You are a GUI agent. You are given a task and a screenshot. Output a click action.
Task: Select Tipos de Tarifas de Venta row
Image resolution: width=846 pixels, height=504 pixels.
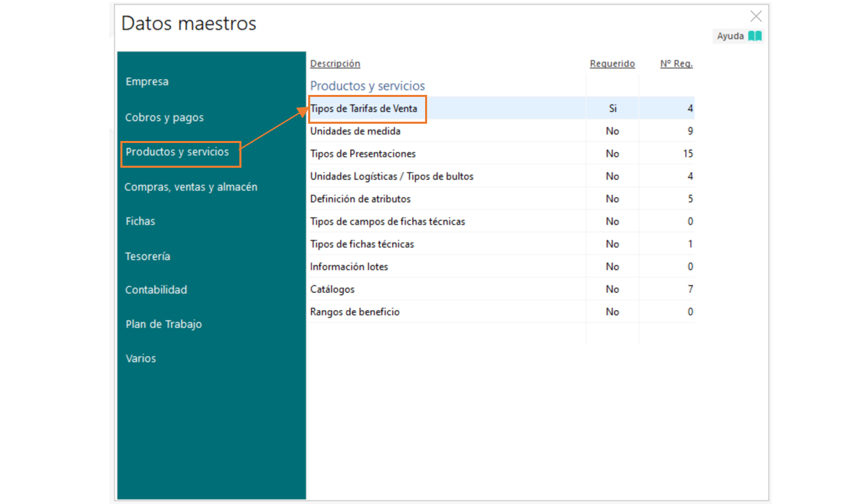[363, 109]
